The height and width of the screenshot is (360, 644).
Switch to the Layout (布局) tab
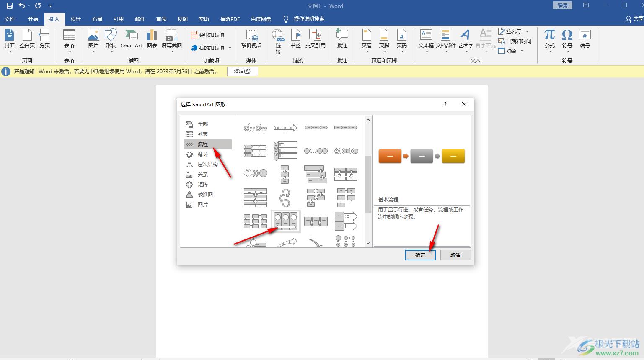(x=97, y=19)
